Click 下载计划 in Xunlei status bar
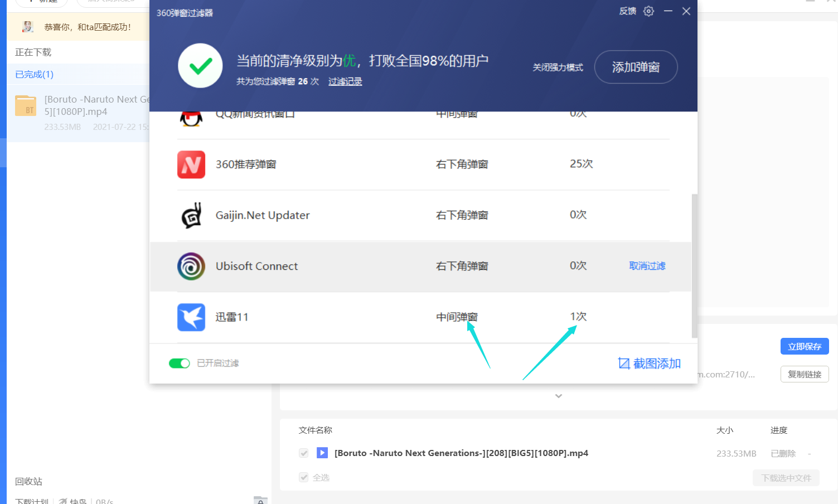 pyautogui.click(x=32, y=501)
